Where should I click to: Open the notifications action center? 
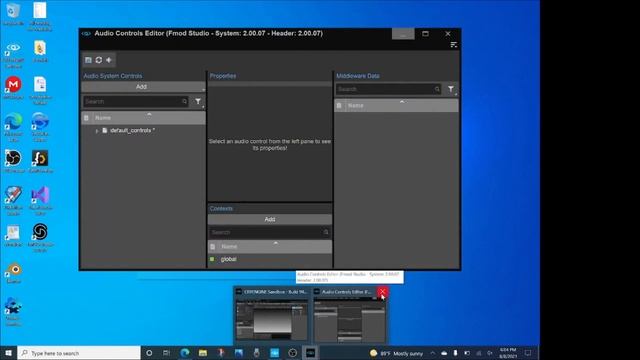(528, 353)
